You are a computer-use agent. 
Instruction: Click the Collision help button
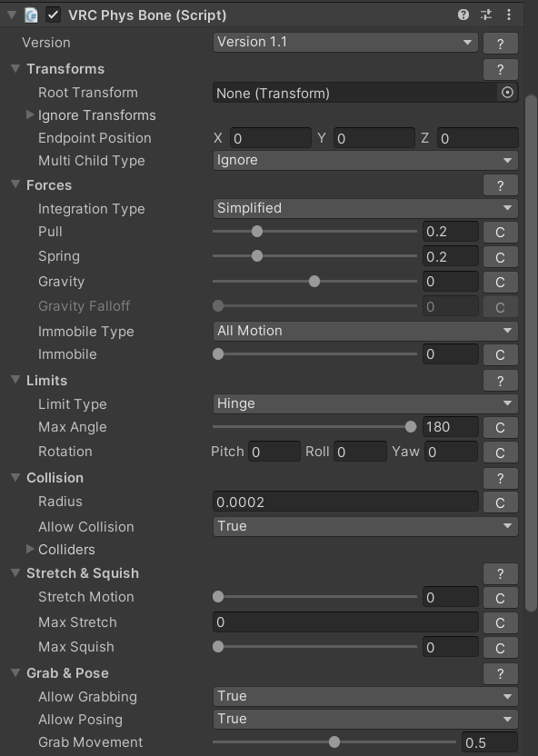(501, 478)
